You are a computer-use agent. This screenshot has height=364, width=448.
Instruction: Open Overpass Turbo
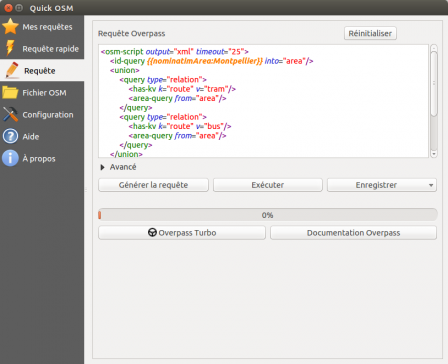pos(182,233)
